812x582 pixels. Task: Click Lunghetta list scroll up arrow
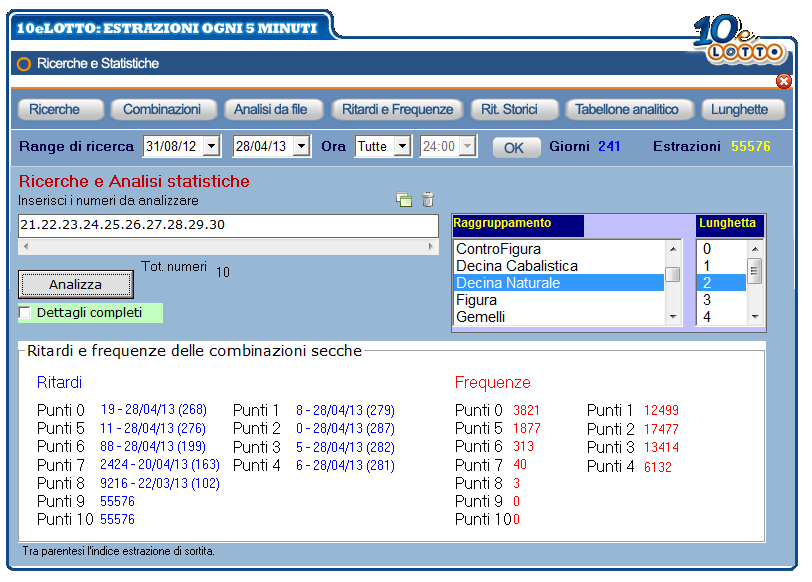(755, 249)
